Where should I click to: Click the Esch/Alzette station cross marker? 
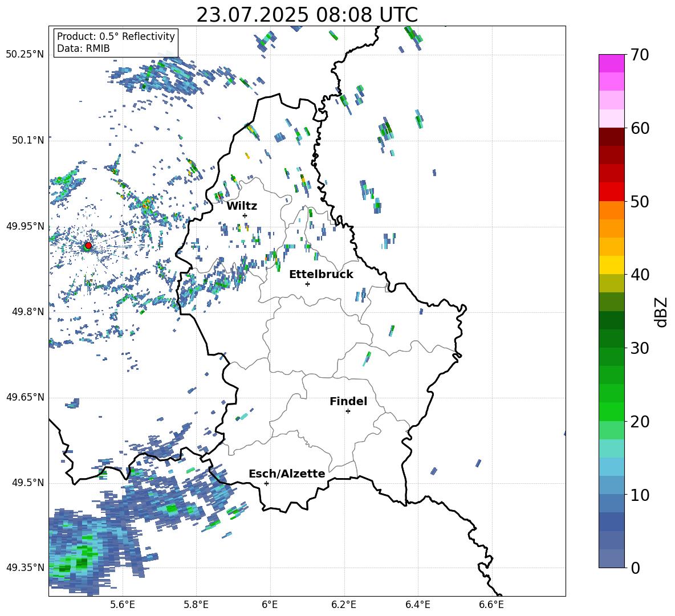(x=266, y=483)
